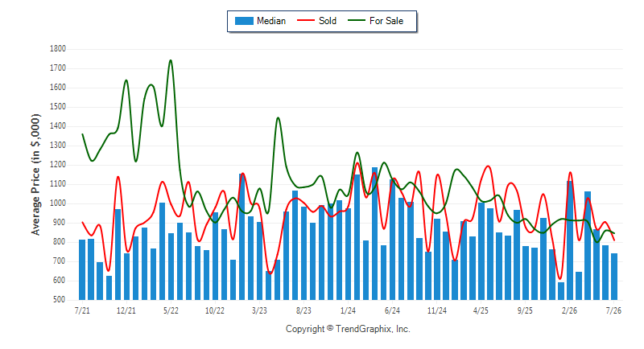644x349 pixels.
Task: Click the red Sold legend line
Action: coord(306,20)
